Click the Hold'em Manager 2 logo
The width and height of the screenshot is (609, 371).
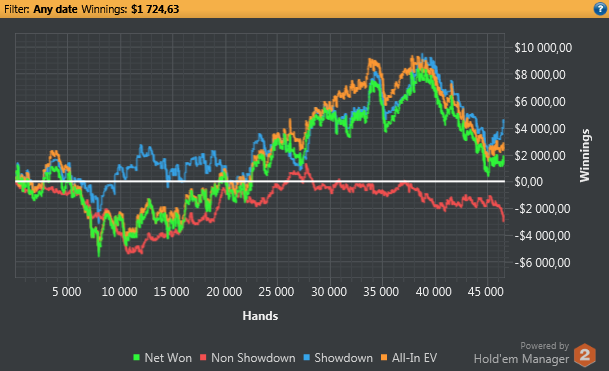pos(585,355)
